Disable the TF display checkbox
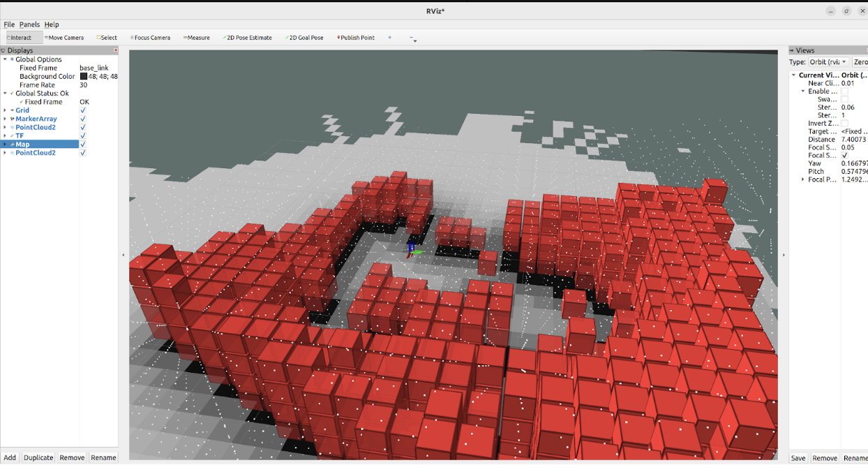This screenshot has width=868, height=465. (x=83, y=135)
